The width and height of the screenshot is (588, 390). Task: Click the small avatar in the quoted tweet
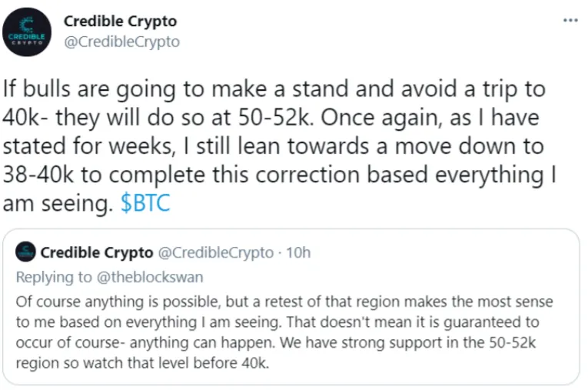[x=25, y=252]
